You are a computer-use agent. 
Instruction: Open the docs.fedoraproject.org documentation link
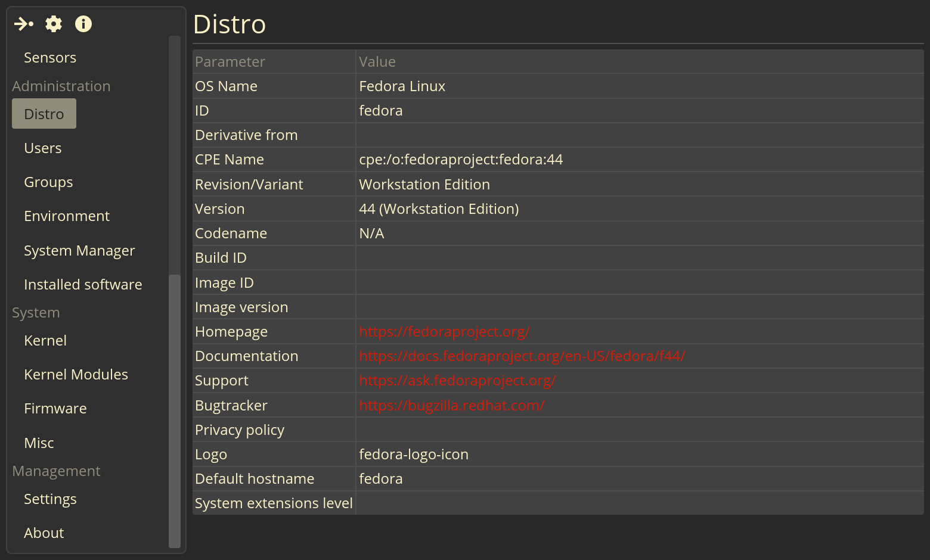tap(522, 356)
